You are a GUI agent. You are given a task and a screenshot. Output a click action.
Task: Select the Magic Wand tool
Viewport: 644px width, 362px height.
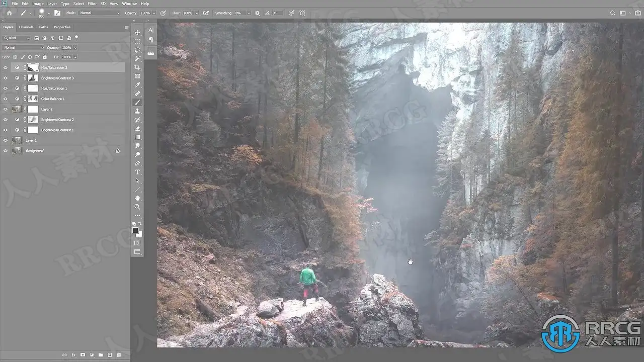pyautogui.click(x=137, y=59)
